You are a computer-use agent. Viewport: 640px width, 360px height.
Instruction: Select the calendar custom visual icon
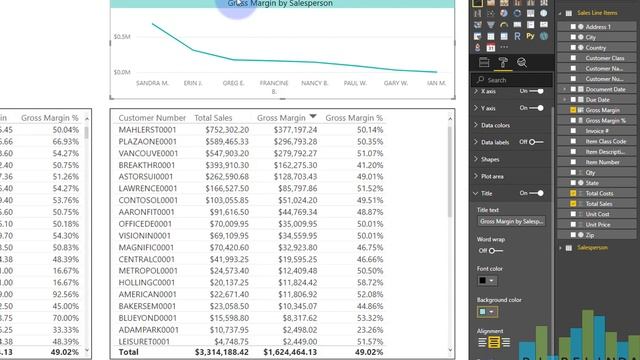click(x=491, y=47)
